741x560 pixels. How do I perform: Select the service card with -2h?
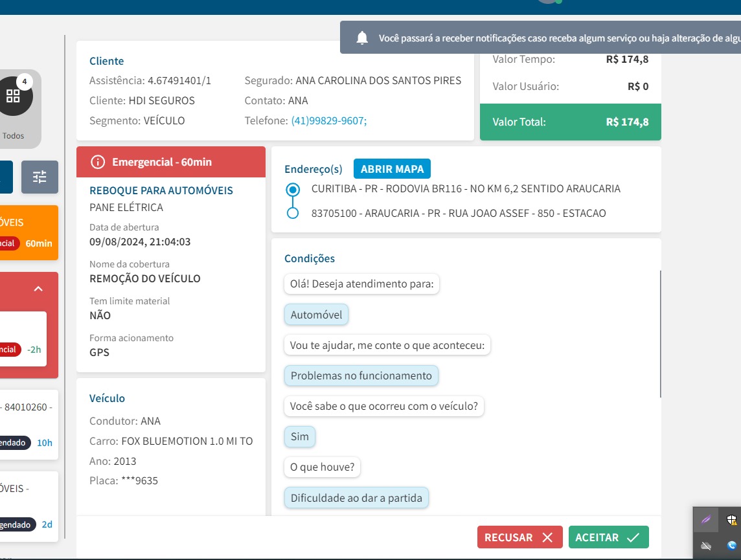(x=23, y=339)
